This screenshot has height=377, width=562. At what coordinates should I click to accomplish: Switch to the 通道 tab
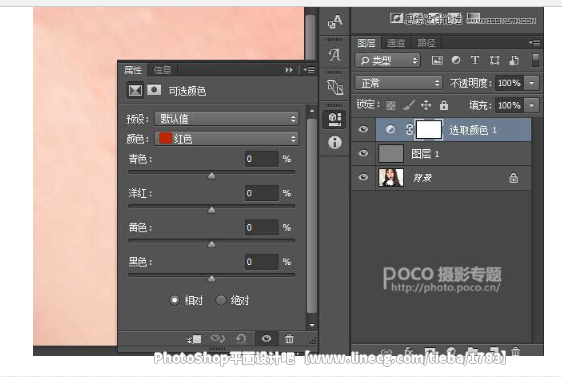tap(396, 43)
